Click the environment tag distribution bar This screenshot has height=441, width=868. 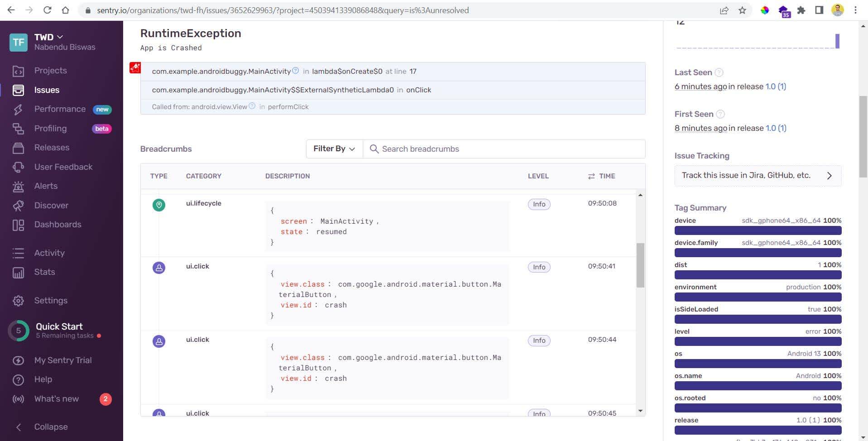tap(758, 297)
